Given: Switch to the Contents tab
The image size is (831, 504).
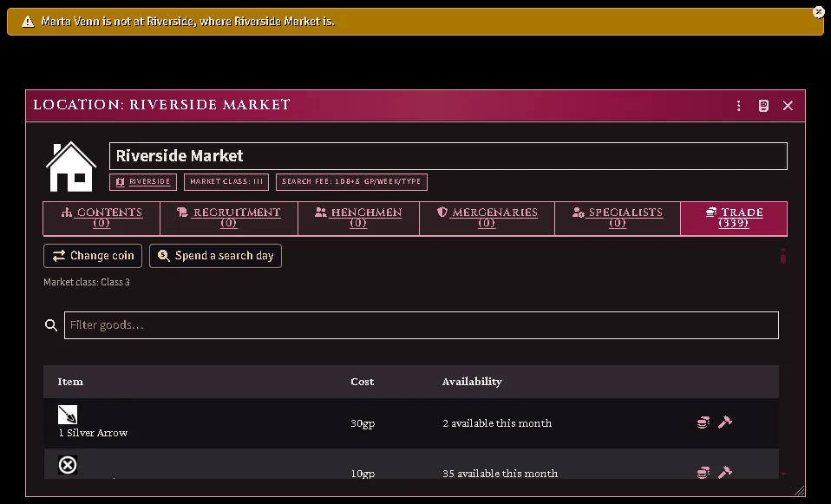Looking at the screenshot, I should click(101, 218).
